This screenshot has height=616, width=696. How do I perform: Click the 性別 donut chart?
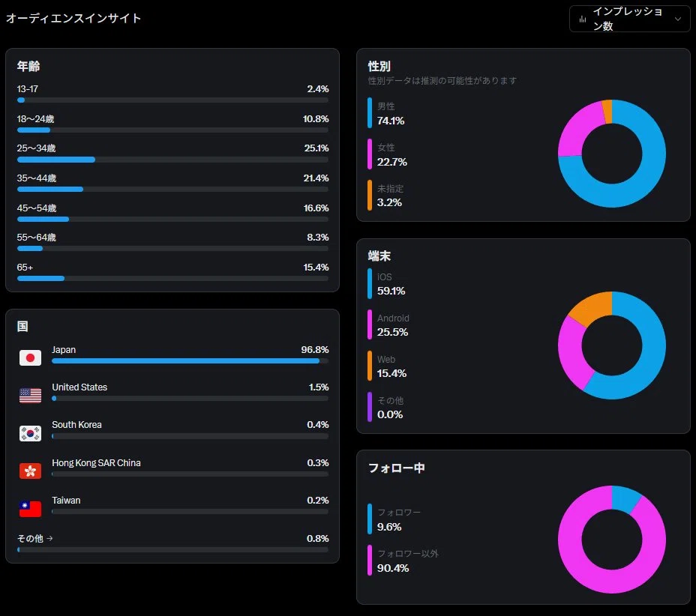[612, 154]
